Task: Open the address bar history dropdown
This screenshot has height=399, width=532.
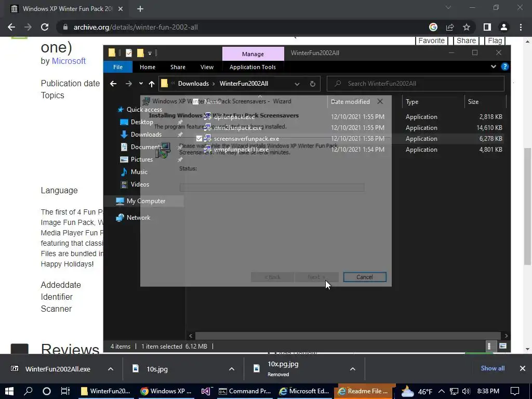Action: coord(297,84)
